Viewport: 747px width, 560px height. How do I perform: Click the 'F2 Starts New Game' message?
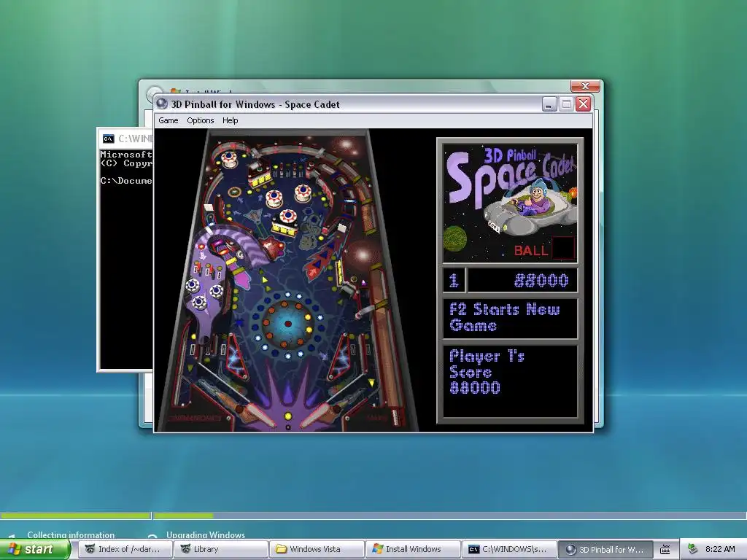510,318
